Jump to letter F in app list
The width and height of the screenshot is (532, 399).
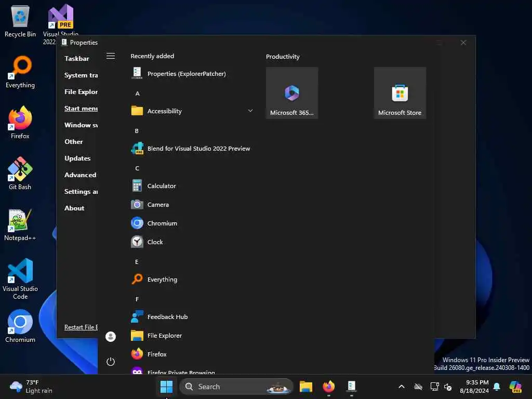tap(137, 299)
